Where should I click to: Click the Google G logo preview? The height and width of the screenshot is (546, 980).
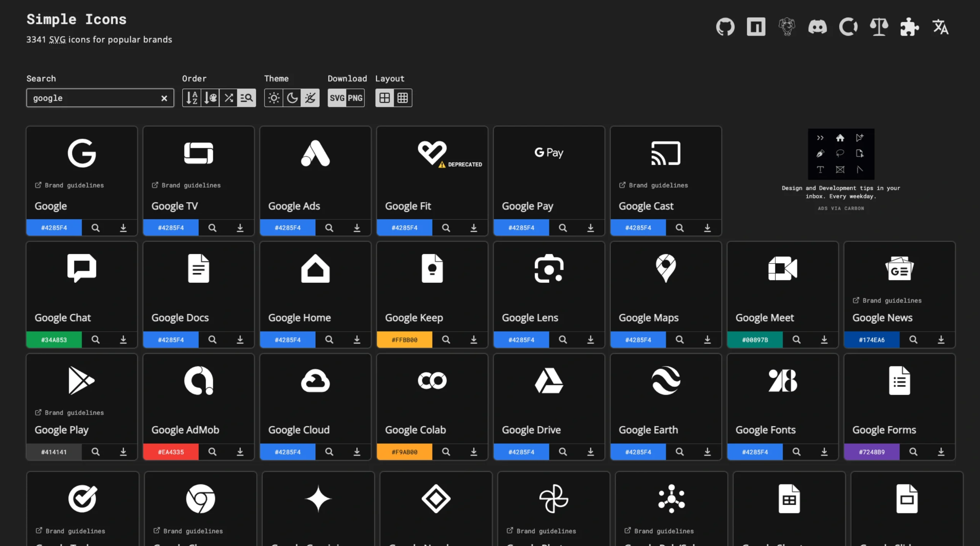82,153
